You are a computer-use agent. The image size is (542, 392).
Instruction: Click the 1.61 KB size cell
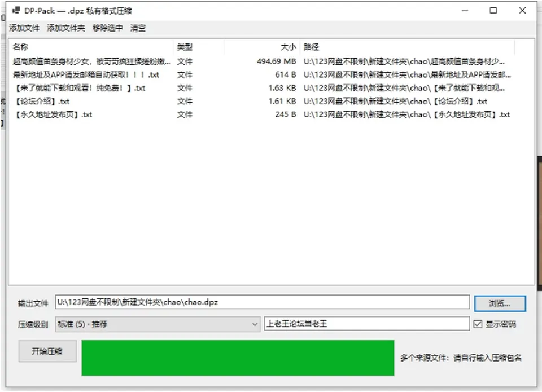(x=282, y=101)
